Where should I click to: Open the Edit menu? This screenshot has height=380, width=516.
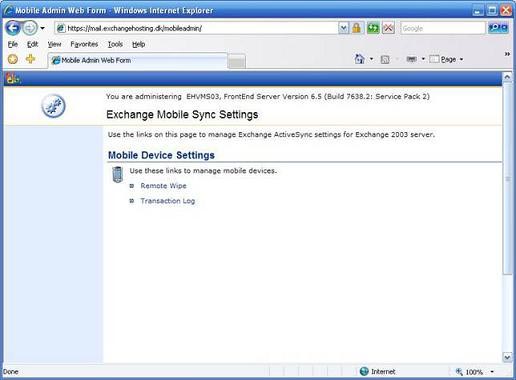click(32, 44)
